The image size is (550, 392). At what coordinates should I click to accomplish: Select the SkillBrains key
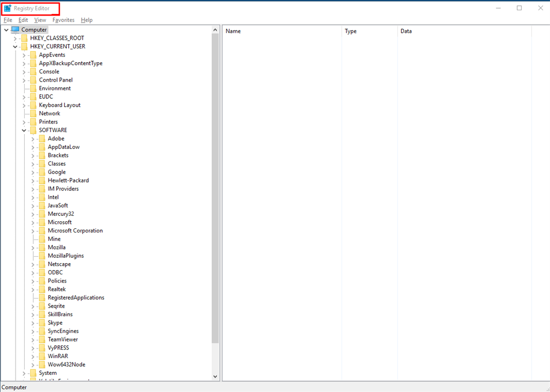coord(60,315)
